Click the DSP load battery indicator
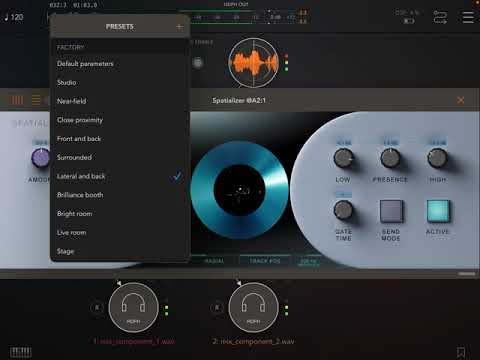480x360 pixels. pos(408,17)
